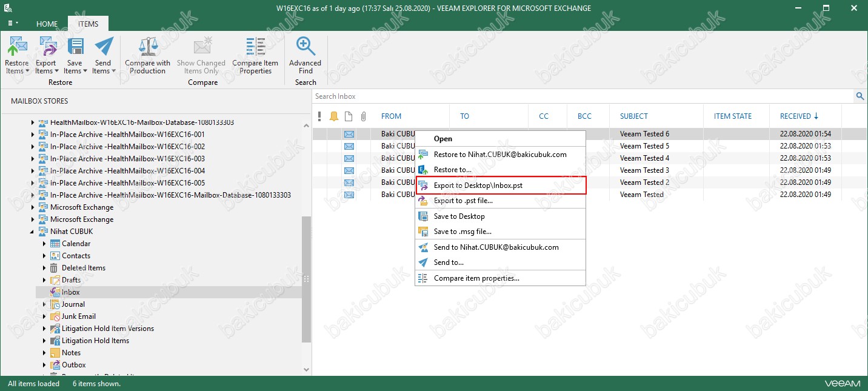
Task: Select the Veeam Tested 5 message subject
Action: (x=644, y=146)
